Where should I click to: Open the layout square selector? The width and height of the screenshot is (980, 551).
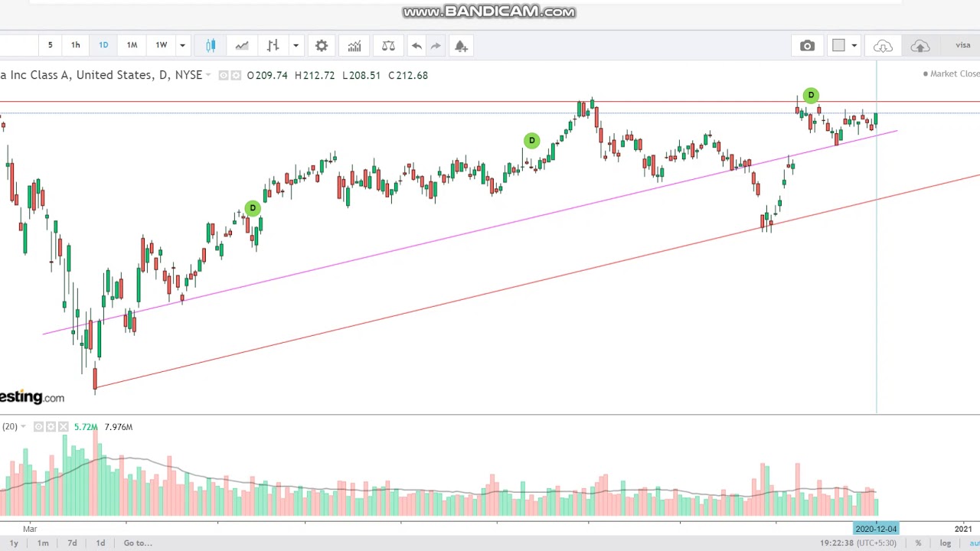[x=839, y=46]
